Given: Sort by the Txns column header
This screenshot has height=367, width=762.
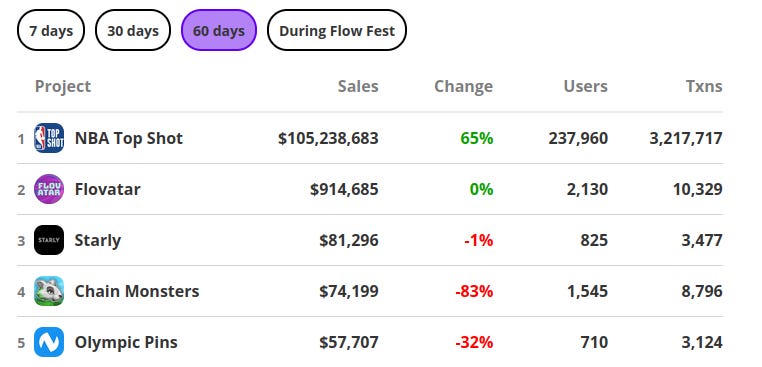Looking at the screenshot, I should pyautogui.click(x=704, y=87).
